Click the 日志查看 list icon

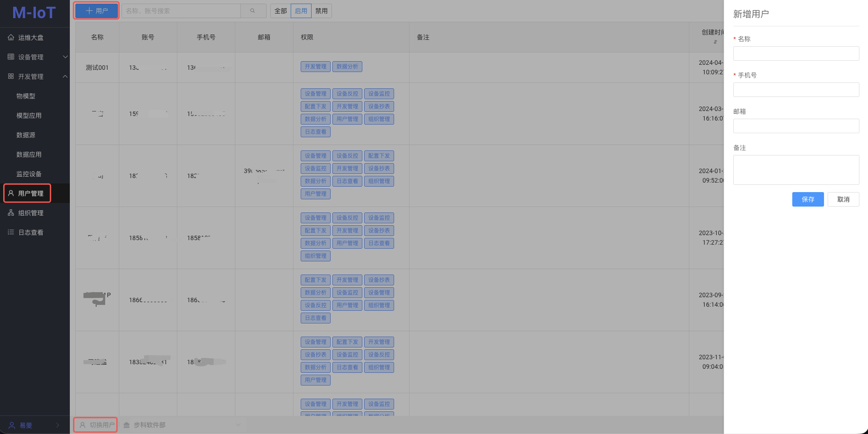click(x=11, y=232)
